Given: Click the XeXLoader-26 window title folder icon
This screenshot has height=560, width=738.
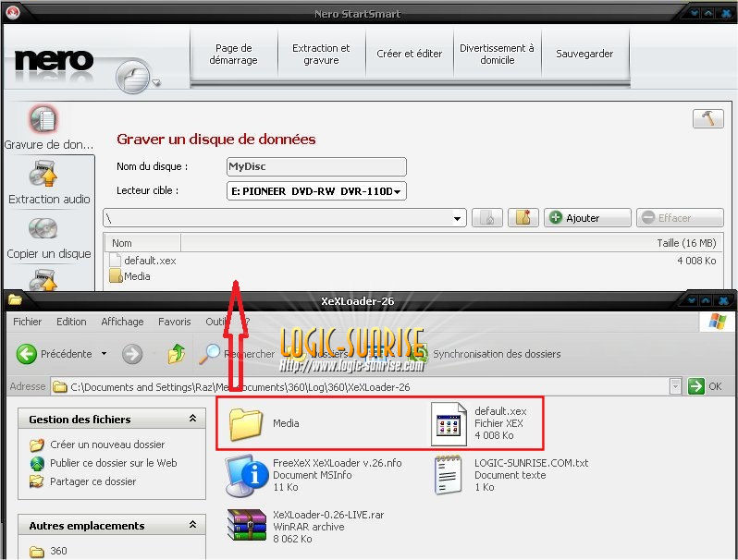Looking at the screenshot, I should coord(15,299).
